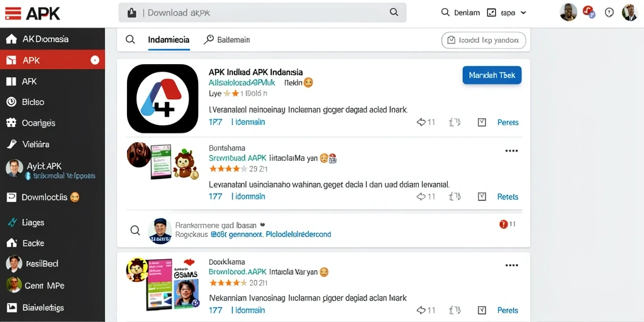Click the magnifier icon in the Download search bar
The width and height of the screenshot is (644, 322).
tap(394, 13)
